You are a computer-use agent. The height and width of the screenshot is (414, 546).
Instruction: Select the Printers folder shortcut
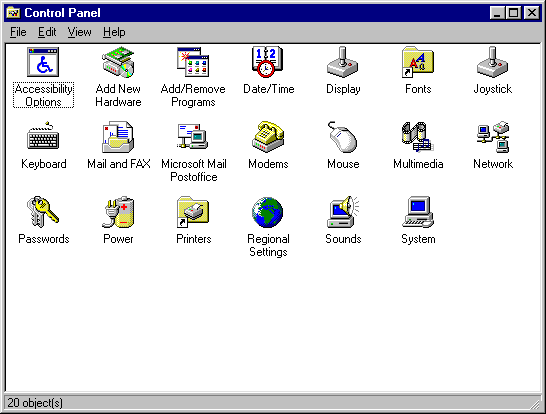coord(193,212)
